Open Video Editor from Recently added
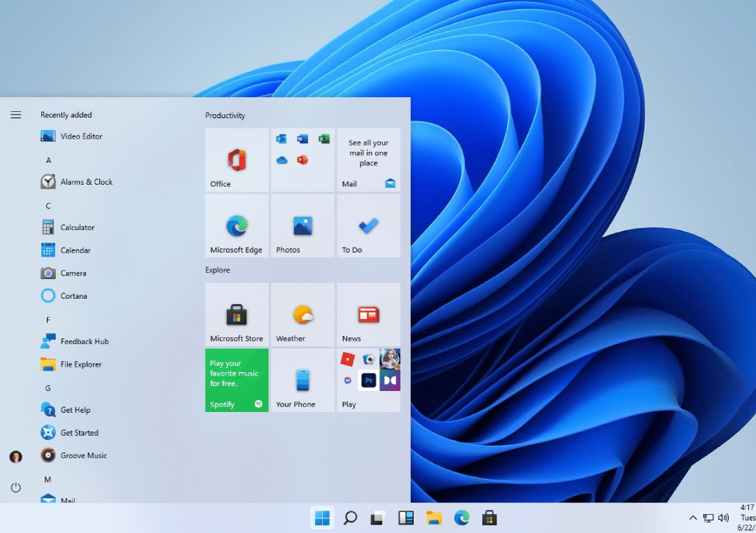Screen dimensions: 756x533 click(x=71, y=136)
